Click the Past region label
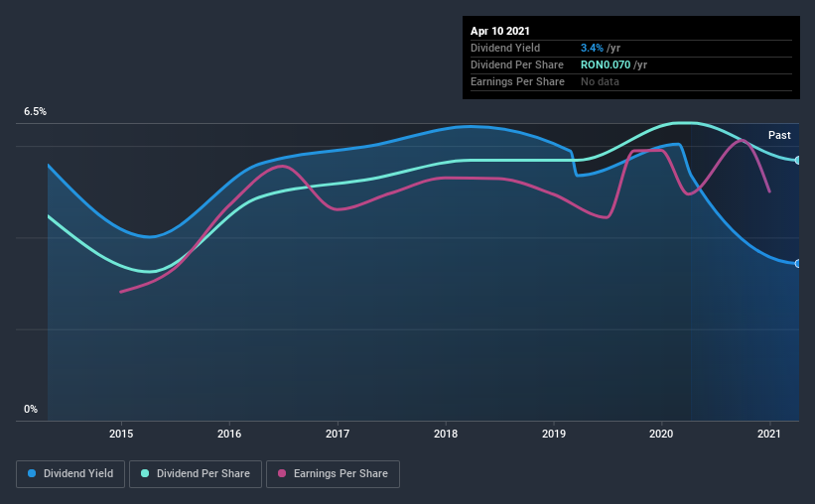 (779, 135)
